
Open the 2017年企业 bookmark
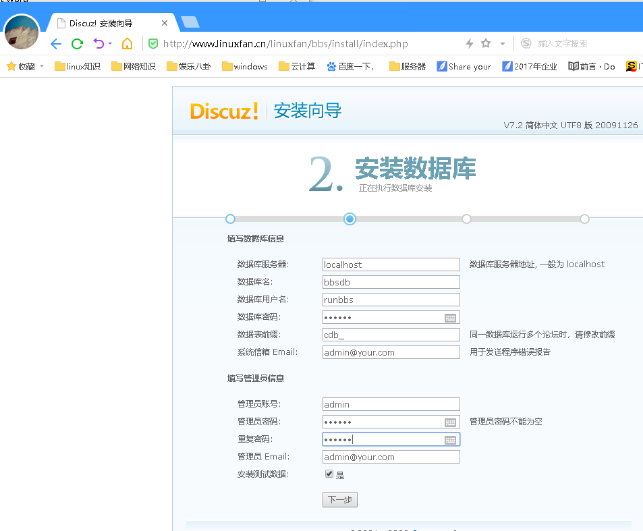[x=530, y=66]
